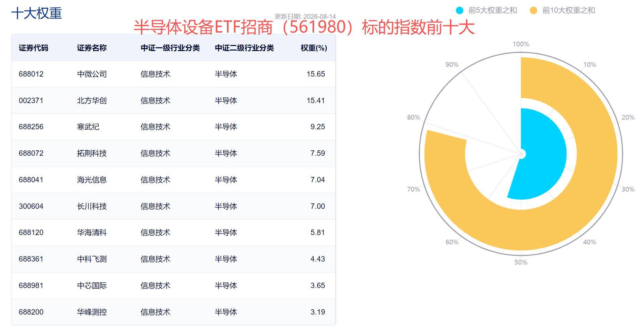Click the 20% axis label on chart
Image resolution: width=644 pixels, height=331 pixels.
[x=628, y=117]
